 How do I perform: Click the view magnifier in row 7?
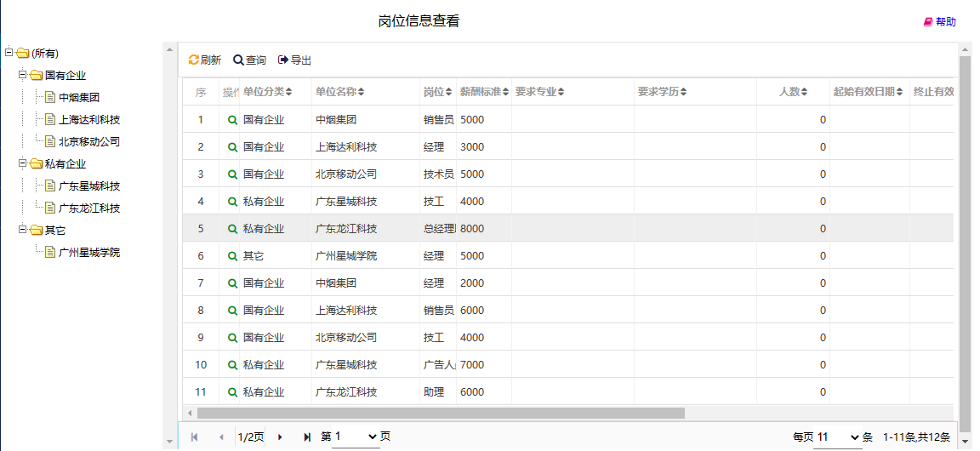(x=232, y=283)
